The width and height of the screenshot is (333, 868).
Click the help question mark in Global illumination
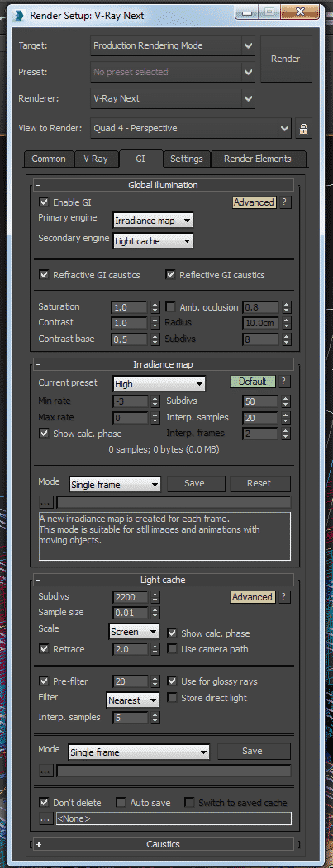coord(284,202)
